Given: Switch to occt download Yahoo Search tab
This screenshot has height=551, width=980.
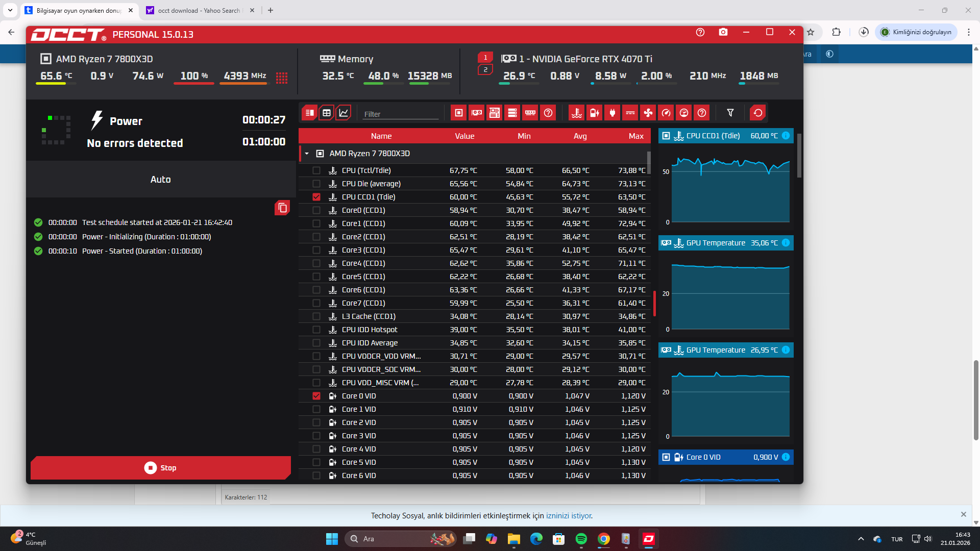Looking at the screenshot, I should 199,10.
